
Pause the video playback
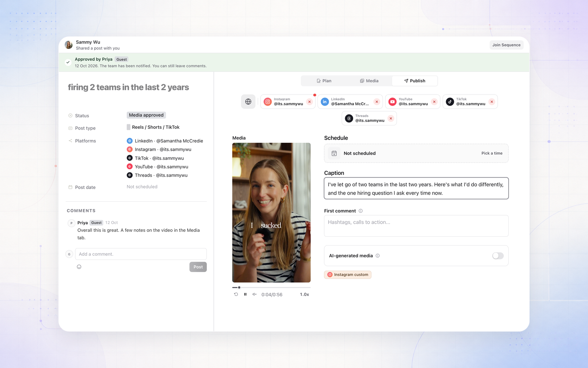click(x=245, y=294)
